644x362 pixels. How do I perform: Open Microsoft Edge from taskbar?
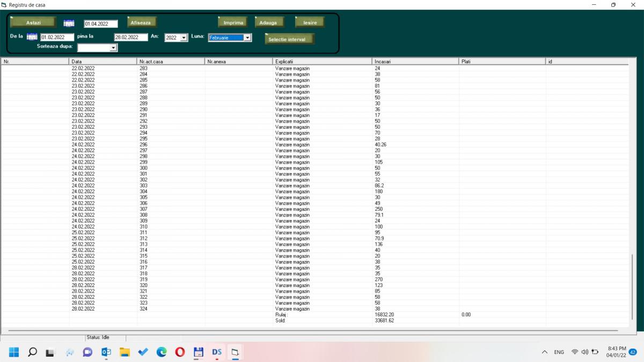(162, 352)
